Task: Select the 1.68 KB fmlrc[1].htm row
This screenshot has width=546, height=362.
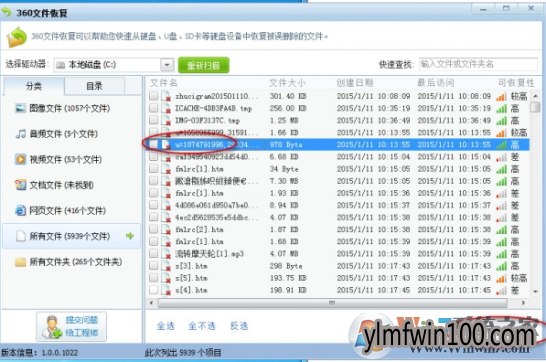Action: coord(338,242)
